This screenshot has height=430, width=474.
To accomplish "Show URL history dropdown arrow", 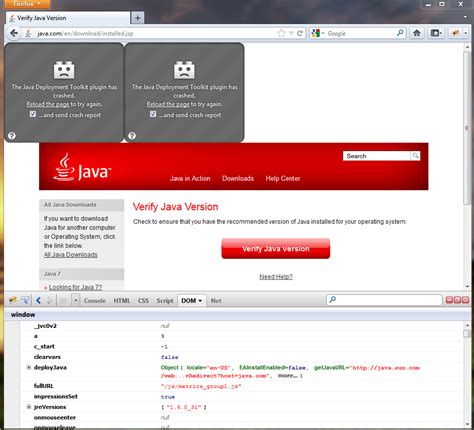I will (291, 33).
